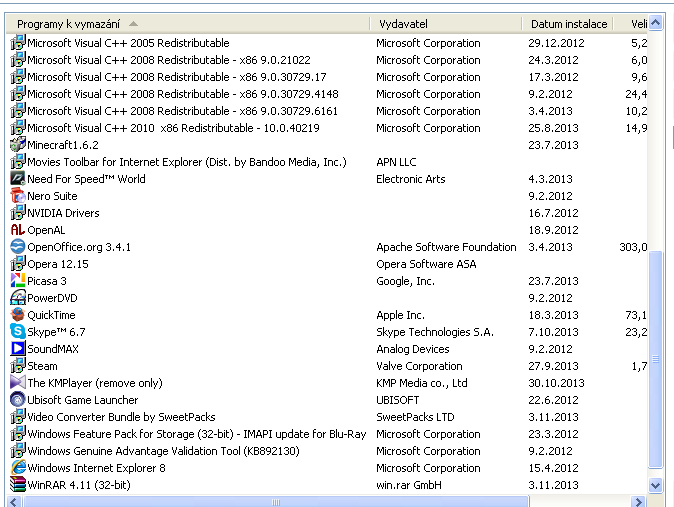Click icon of Visual C++ 2008 9.0.21022
Image resolution: width=674 pixels, height=507 pixels.
[x=18, y=60]
